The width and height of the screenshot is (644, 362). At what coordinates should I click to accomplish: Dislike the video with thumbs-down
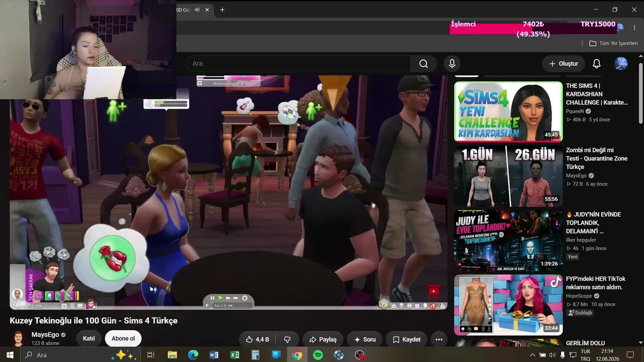[288, 339]
